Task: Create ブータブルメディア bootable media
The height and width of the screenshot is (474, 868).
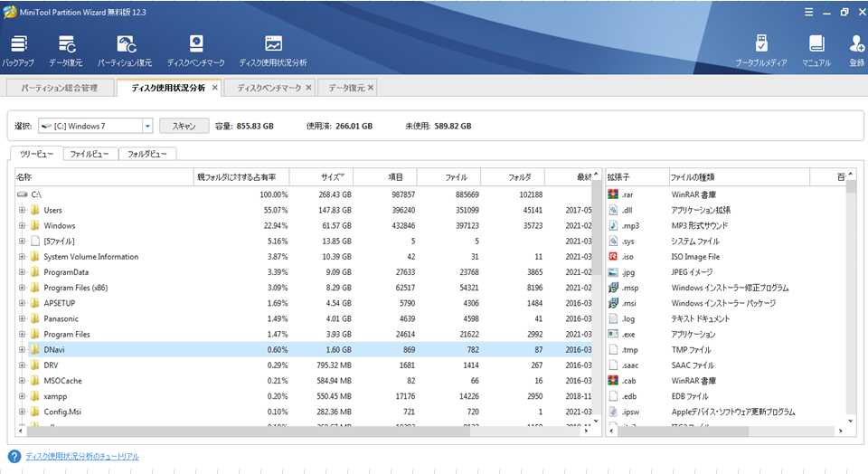Action: click(761, 51)
